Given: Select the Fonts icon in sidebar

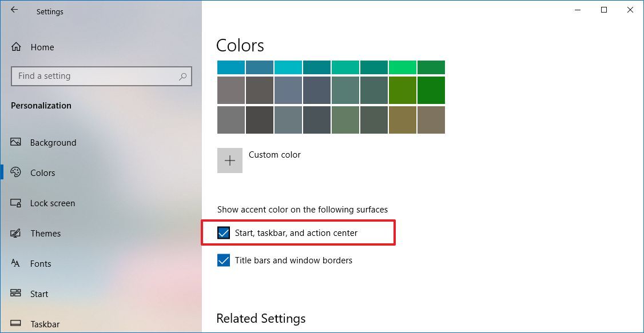Looking at the screenshot, I should pyautogui.click(x=15, y=263).
